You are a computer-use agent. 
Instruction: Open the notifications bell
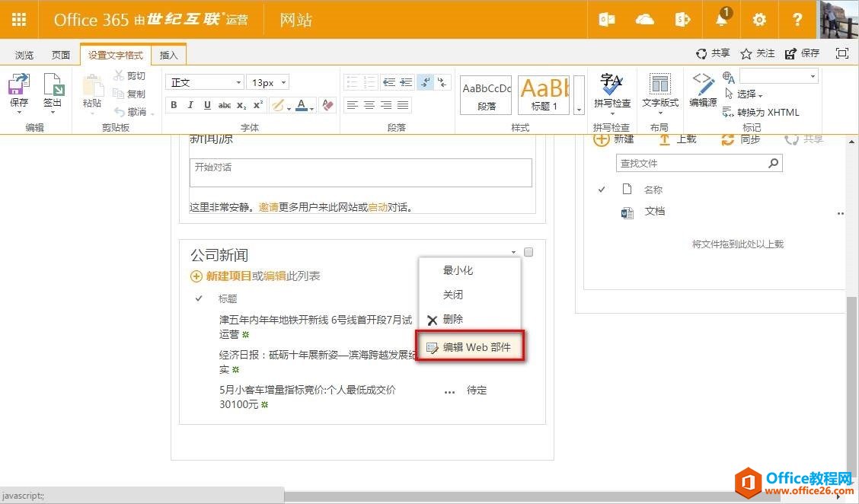pyautogui.click(x=721, y=20)
